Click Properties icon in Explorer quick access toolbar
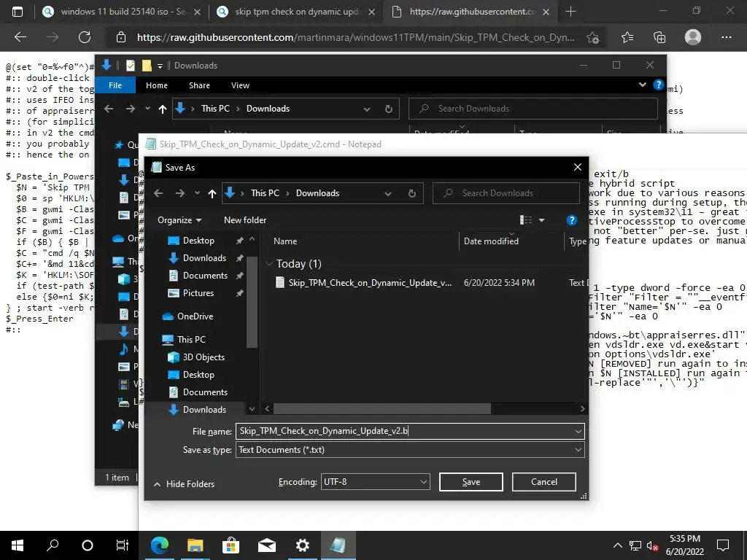 (x=131, y=66)
